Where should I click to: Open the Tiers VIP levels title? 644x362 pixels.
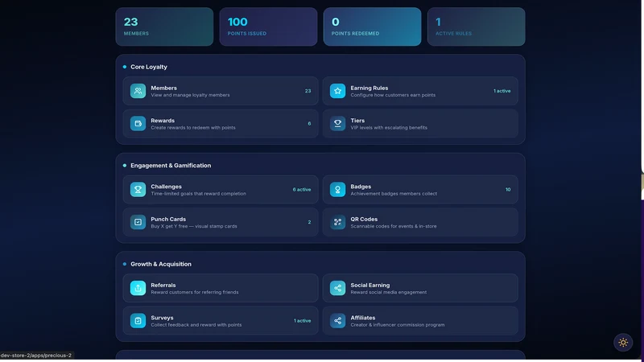[357, 121]
